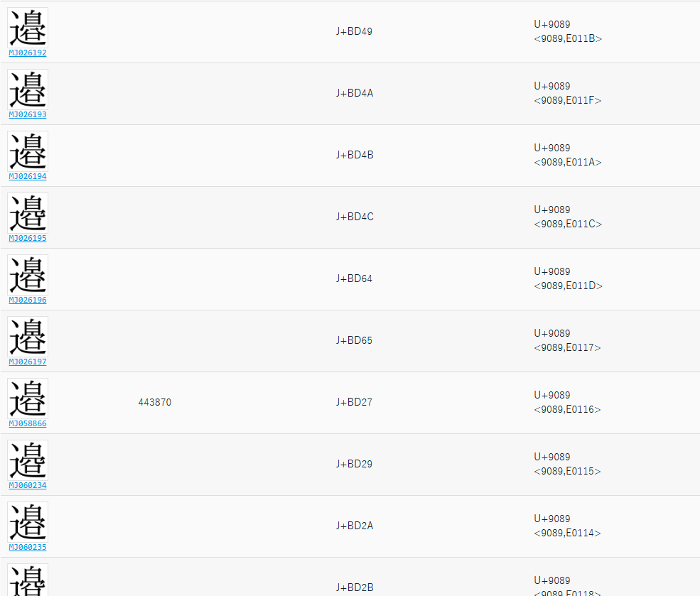
Task: Open the MJ026194 glyph link
Action: (x=28, y=177)
